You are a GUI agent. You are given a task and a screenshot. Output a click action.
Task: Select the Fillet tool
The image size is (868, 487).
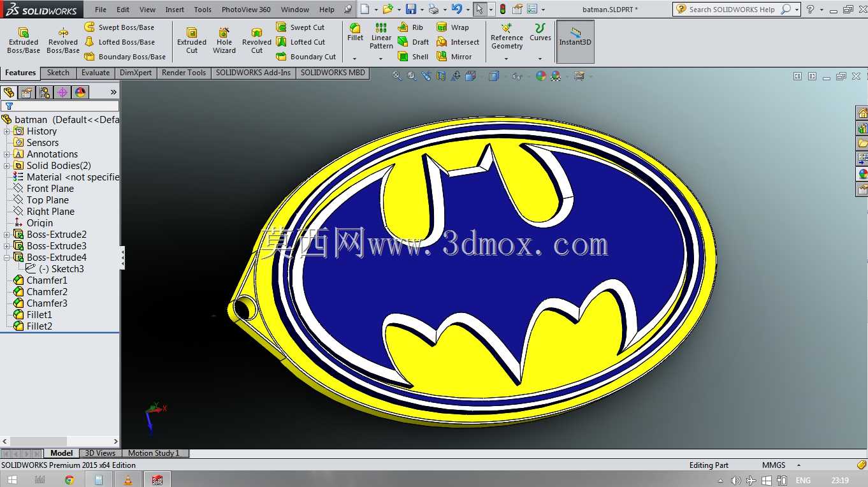pyautogui.click(x=355, y=33)
